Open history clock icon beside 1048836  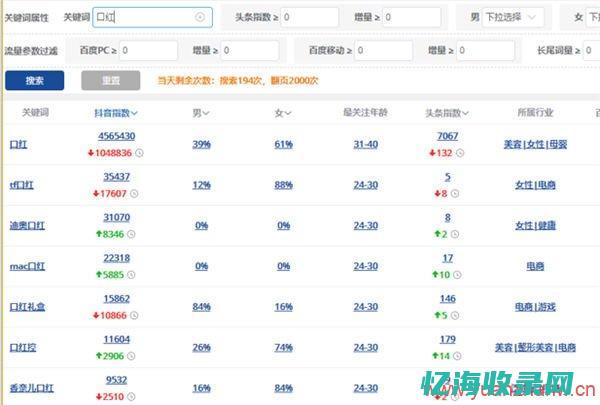tap(139, 153)
